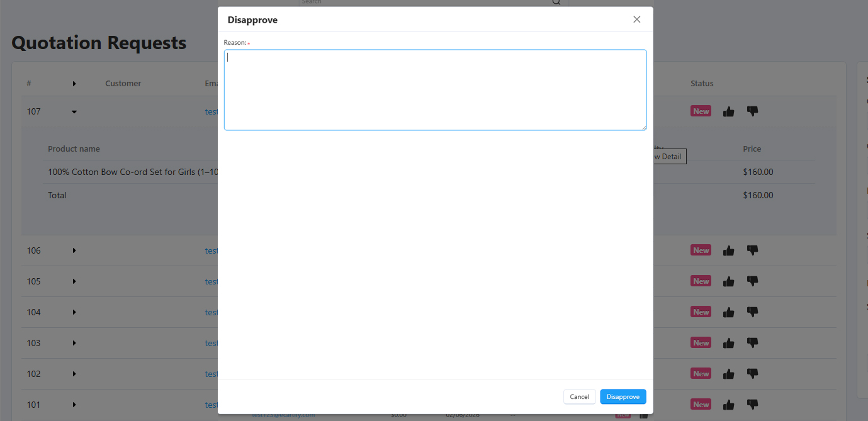Viewport: 868px width, 421px height.
Task: Click the New status badge on row 105
Action: tap(701, 281)
